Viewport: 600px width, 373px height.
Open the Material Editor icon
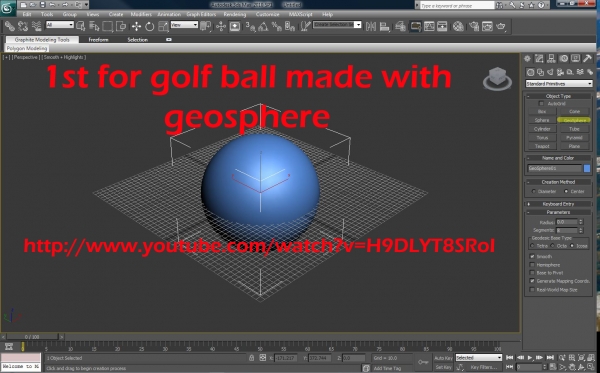coord(458,26)
